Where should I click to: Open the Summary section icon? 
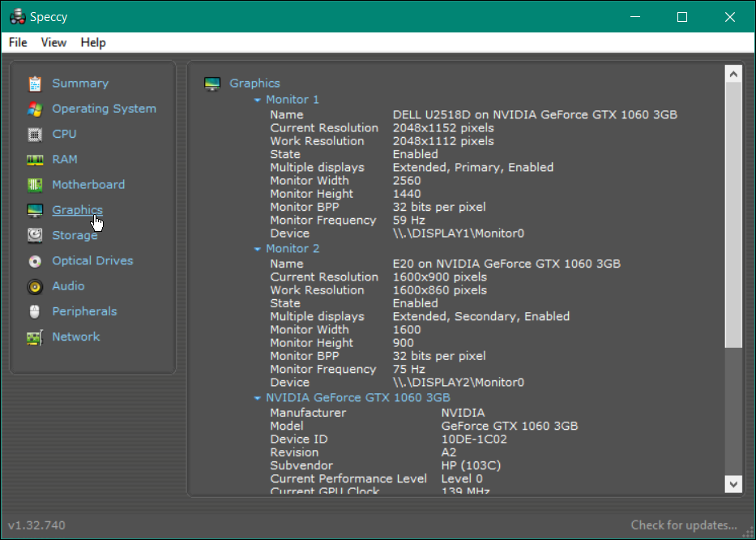tap(34, 83)
